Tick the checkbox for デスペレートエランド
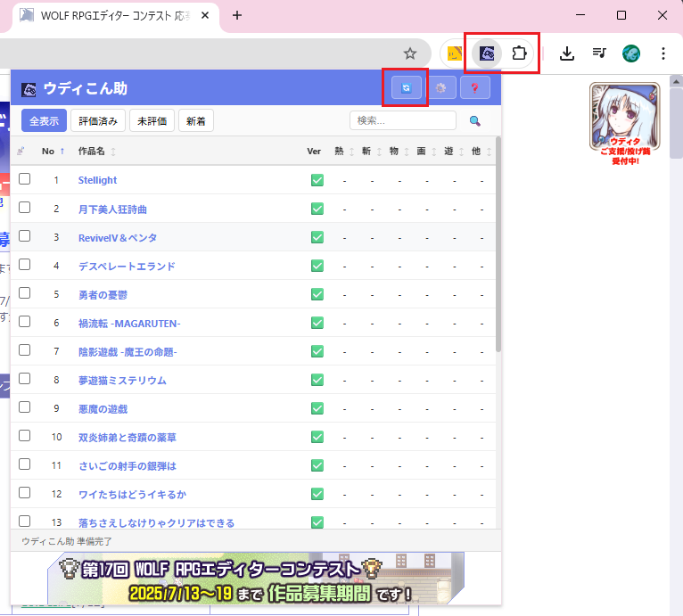 click(24, 265)
